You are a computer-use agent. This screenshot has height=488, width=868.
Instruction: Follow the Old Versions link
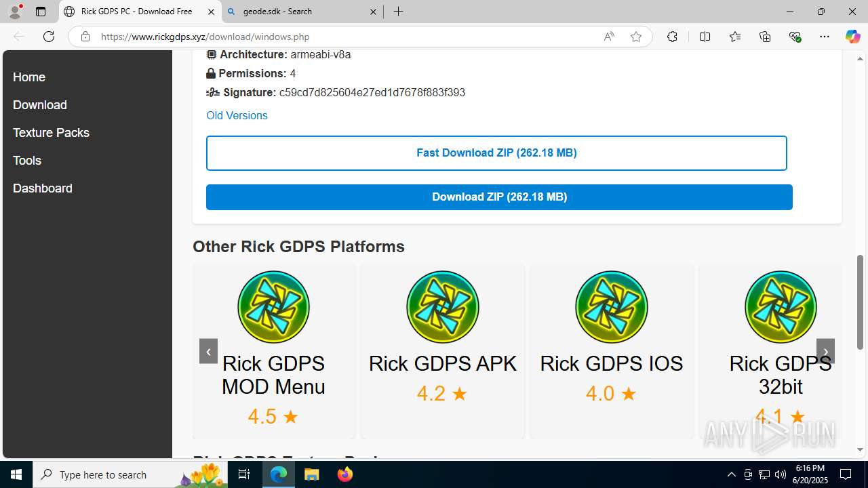coord(237,115)
